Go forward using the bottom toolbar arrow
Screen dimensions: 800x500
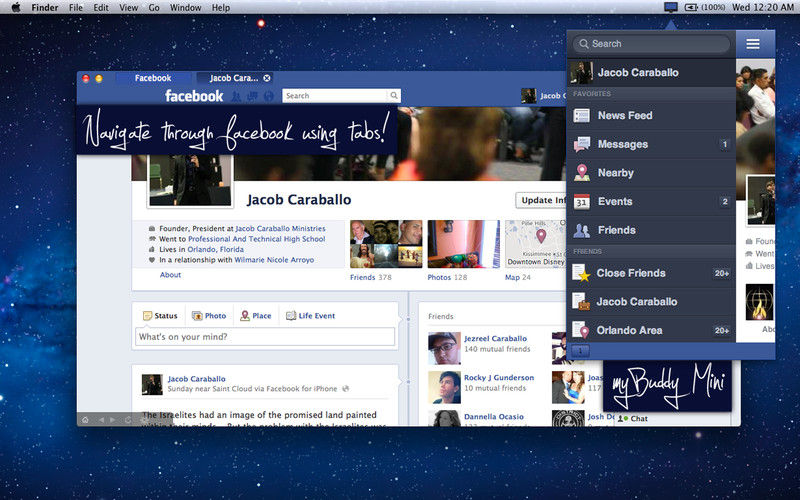click(113, 419)
